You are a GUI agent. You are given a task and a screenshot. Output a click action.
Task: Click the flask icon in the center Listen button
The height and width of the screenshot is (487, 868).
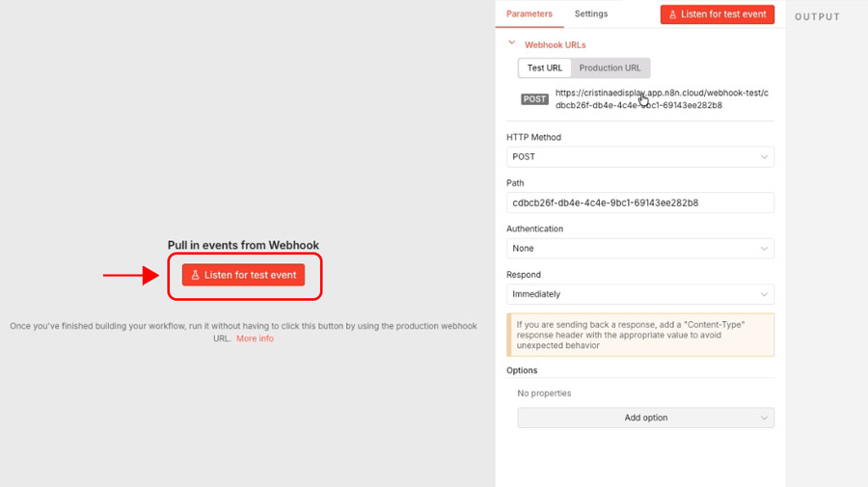(195, 275)
